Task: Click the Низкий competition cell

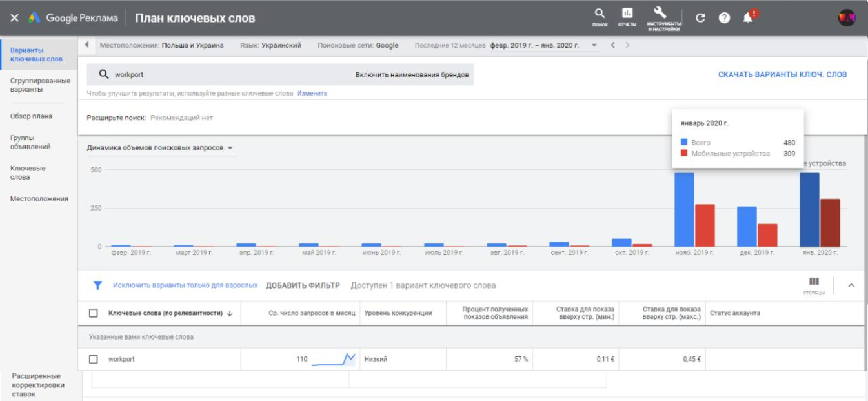Action: pyautogui.click(x=376, y=359)
